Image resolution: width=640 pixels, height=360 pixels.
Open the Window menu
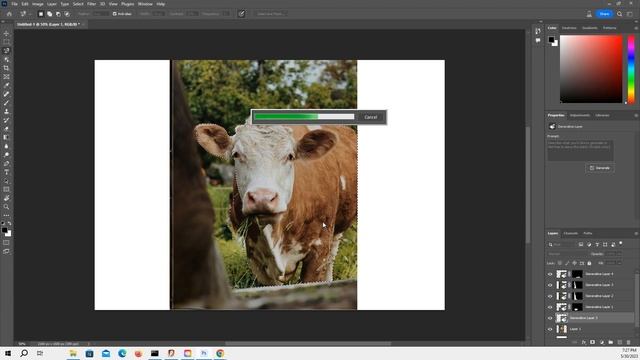(145, 4)
